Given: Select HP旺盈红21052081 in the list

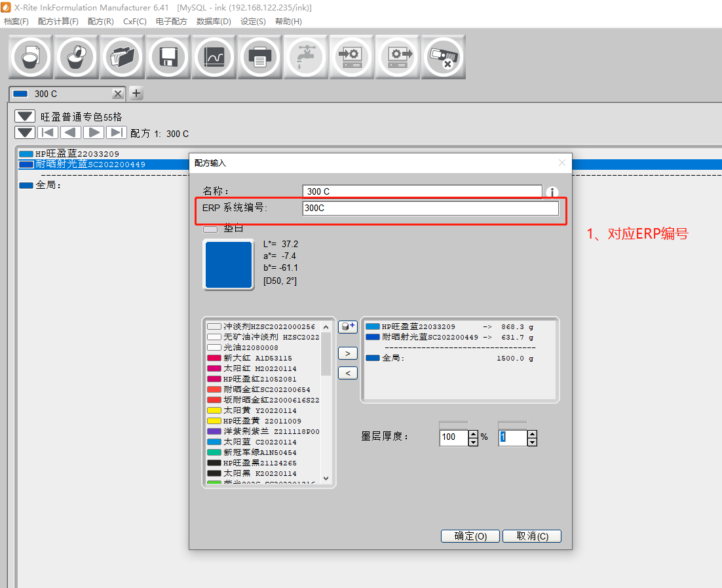Looking at the screenshot, I should click(x=263, y=380).
